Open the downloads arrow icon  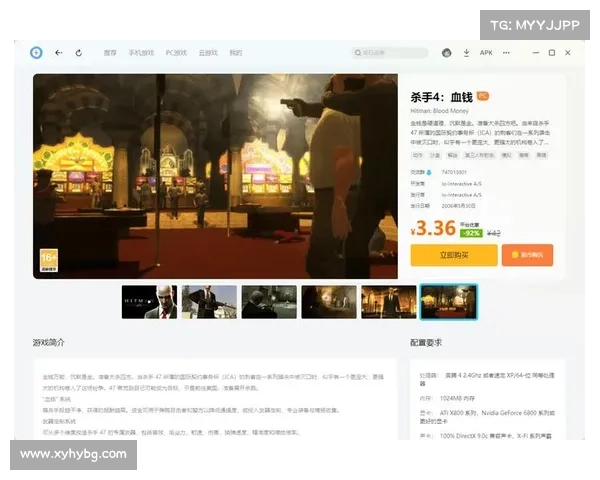point(466,52)
